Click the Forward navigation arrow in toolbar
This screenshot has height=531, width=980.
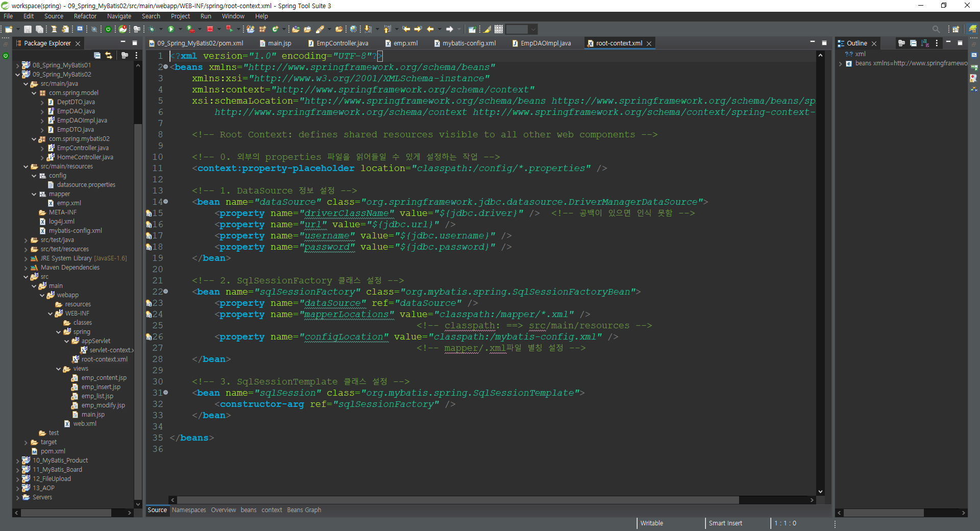click(450, 29)
